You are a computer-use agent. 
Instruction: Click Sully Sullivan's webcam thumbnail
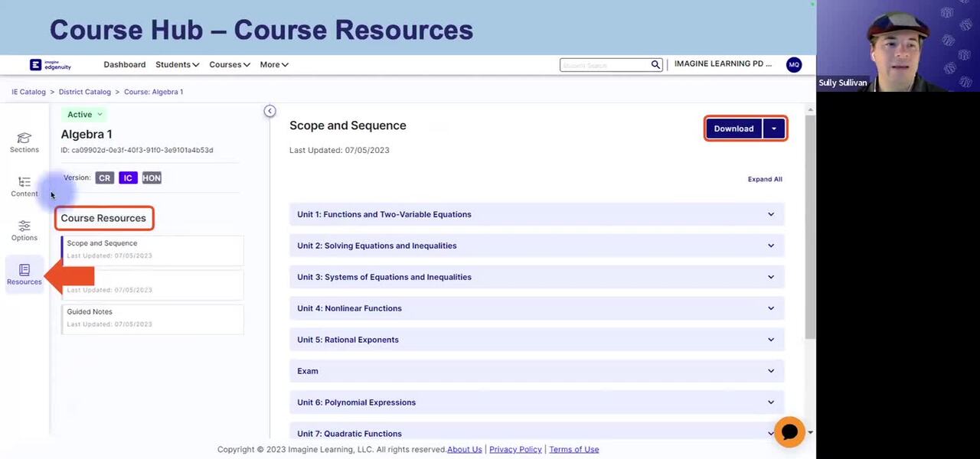[898, 46]
